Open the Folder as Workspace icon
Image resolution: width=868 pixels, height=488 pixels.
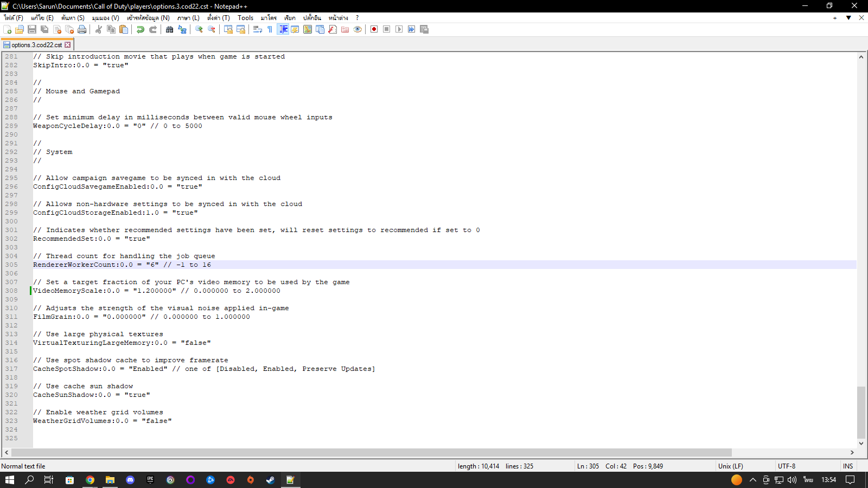point(345,29)
